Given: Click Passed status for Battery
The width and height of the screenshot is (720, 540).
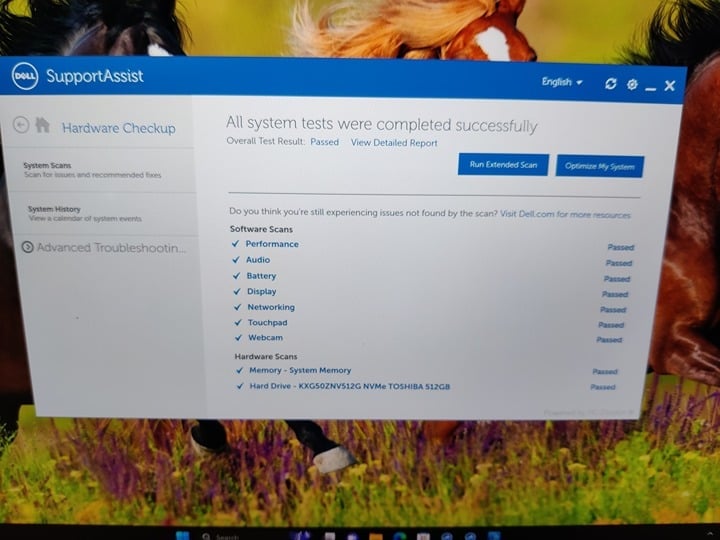Looking at the screenshot, I should pos(617,279).
